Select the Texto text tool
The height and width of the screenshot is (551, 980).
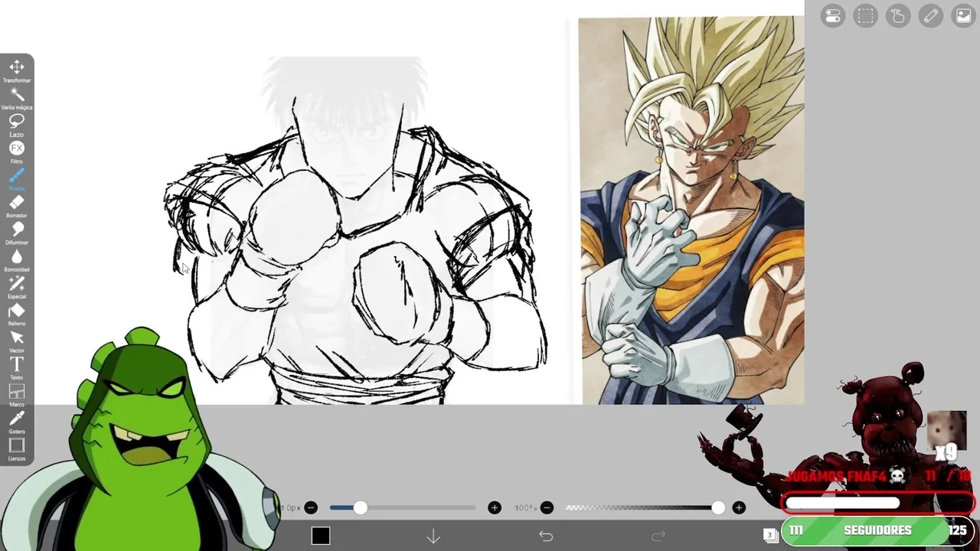coord(17,368)
